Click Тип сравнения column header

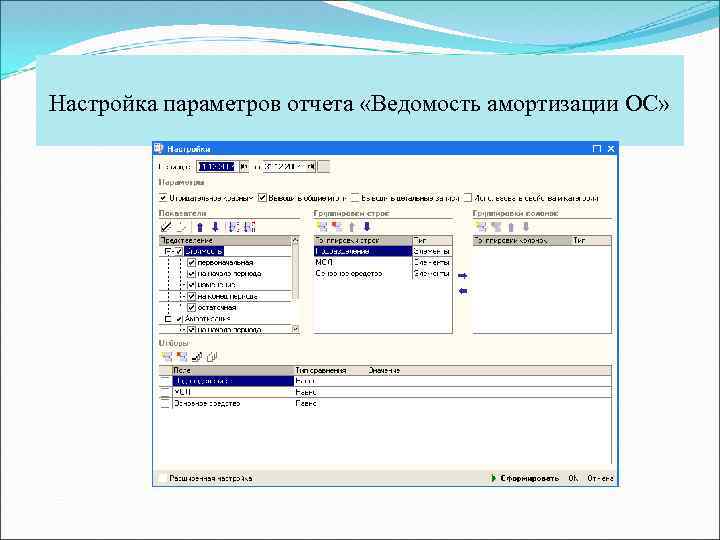tap(330, 370)
